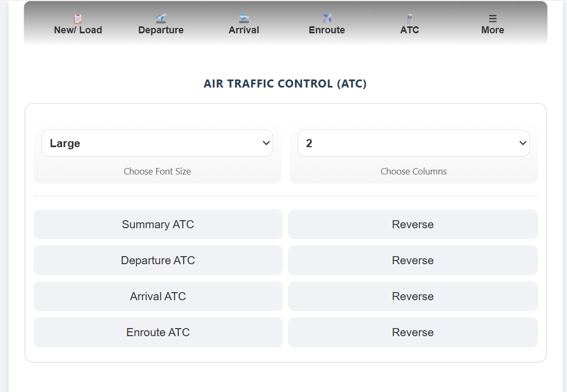Click the Choose Columns label
This screenshot has width=567, height=392.
tap(413, 171)
